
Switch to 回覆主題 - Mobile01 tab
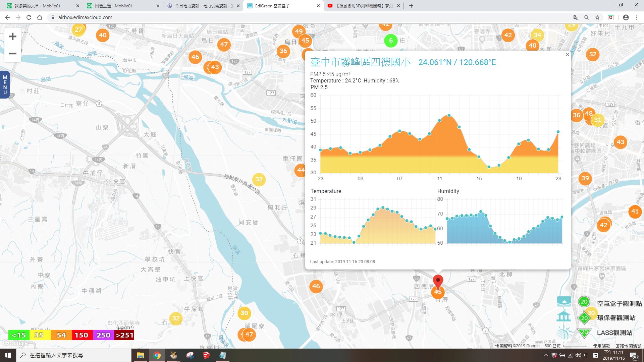[123, 6]
